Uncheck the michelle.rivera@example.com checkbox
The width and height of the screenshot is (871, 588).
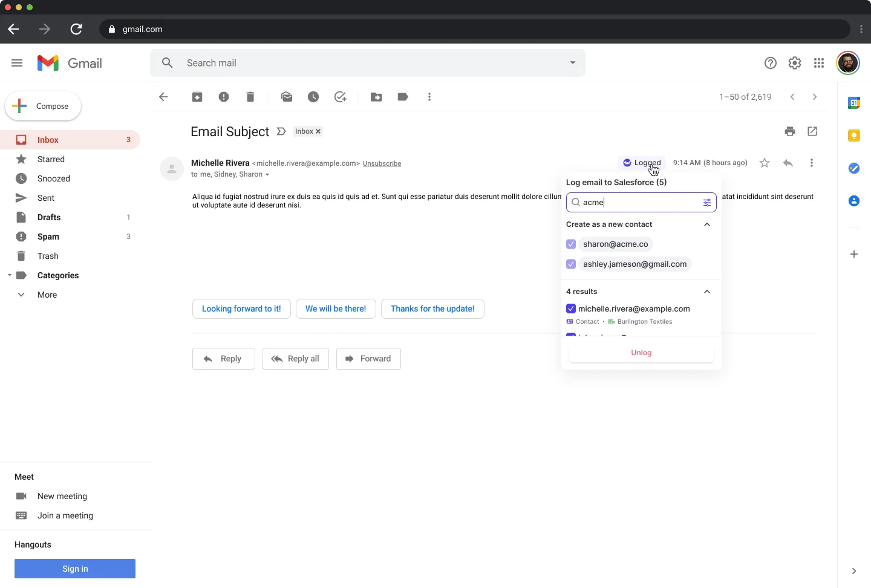point(571,309)
